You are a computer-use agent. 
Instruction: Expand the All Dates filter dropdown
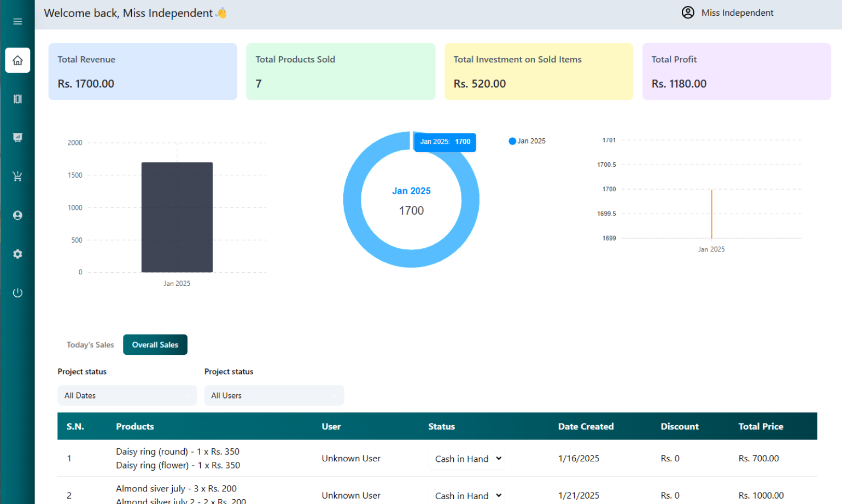(x=127, y=395)
